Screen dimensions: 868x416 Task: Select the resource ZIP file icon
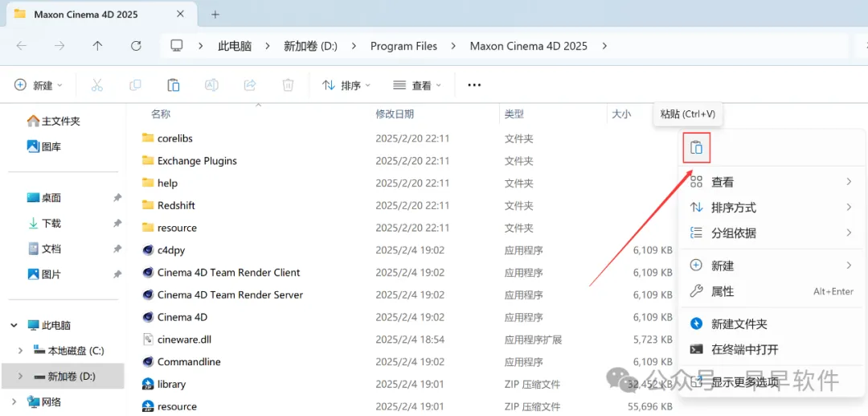pyautogui.click(x=147, y=406)
